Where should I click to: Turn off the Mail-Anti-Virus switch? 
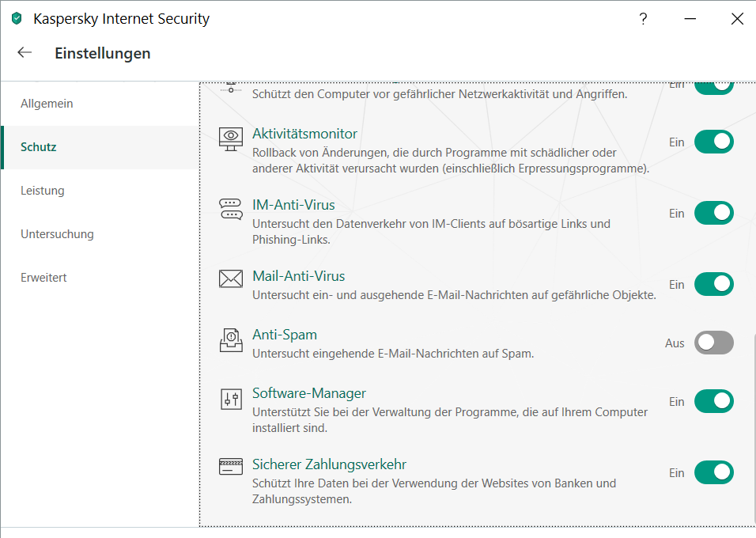(713, 284)
